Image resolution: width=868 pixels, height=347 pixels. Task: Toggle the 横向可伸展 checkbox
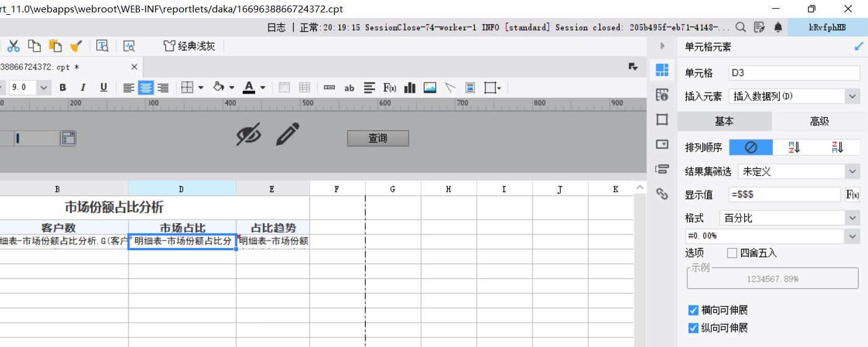(693, 310)
